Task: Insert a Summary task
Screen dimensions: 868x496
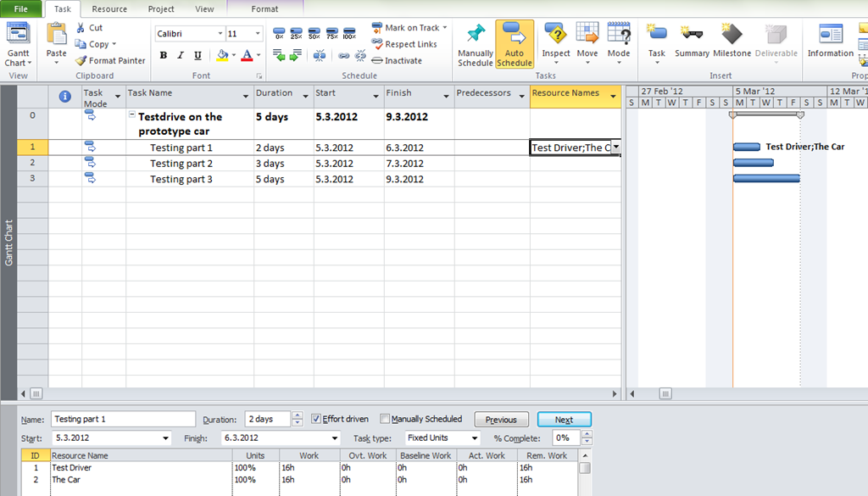Action: coord(692,35)
